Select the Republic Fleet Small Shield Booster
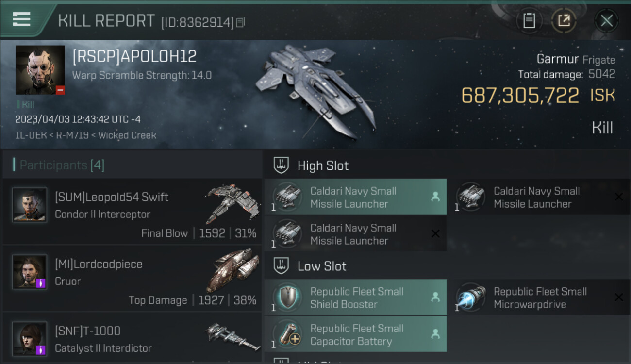This screenshot has height=364, width=631. pyautogui.click(x=356, y=298)
